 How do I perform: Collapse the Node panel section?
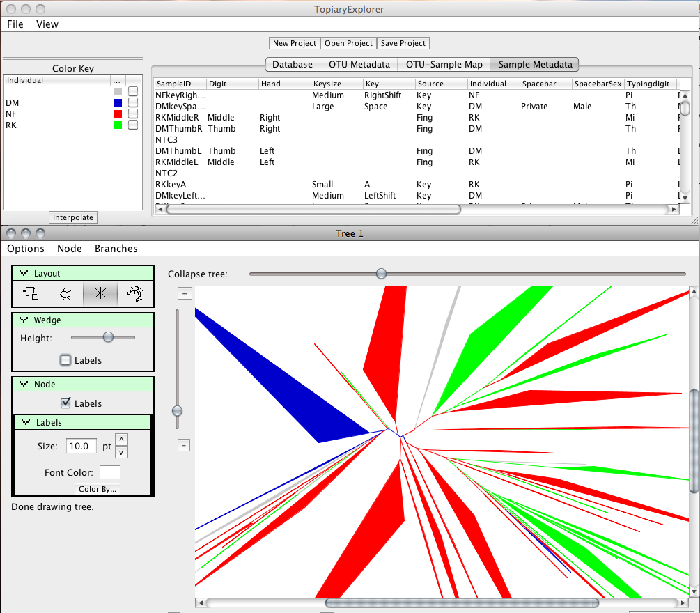[24, 384]
